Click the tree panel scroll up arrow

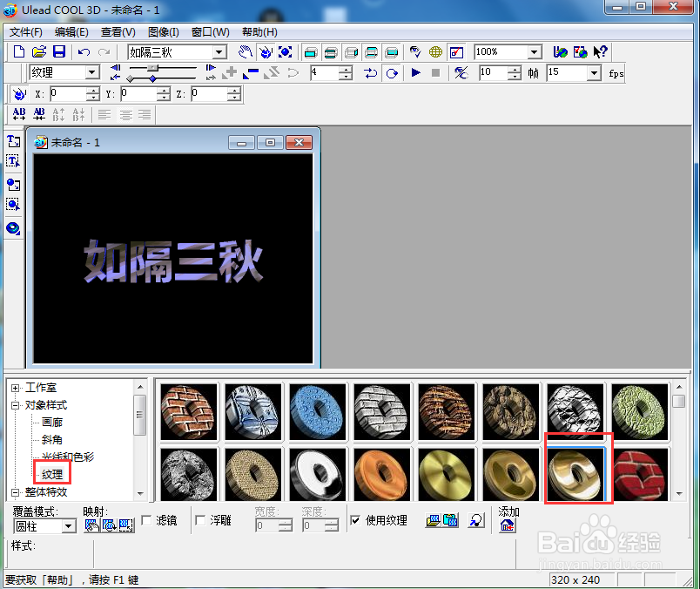tap(140, 387)
